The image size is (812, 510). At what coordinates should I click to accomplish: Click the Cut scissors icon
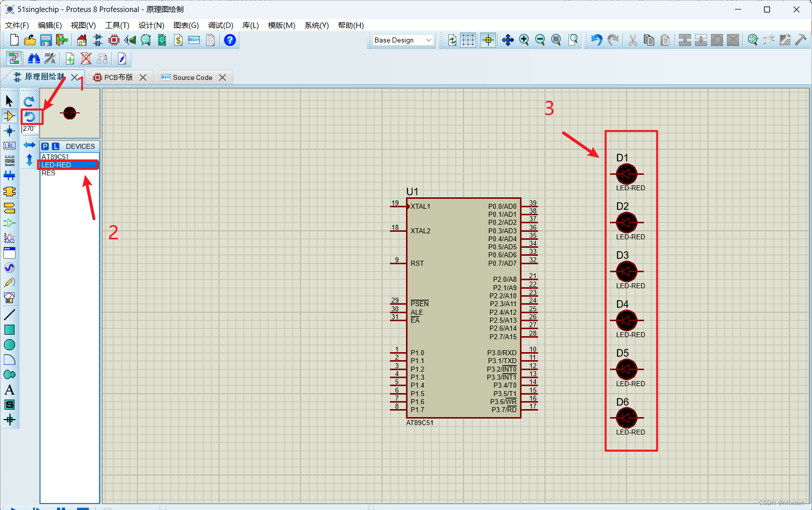pos(633,40)
